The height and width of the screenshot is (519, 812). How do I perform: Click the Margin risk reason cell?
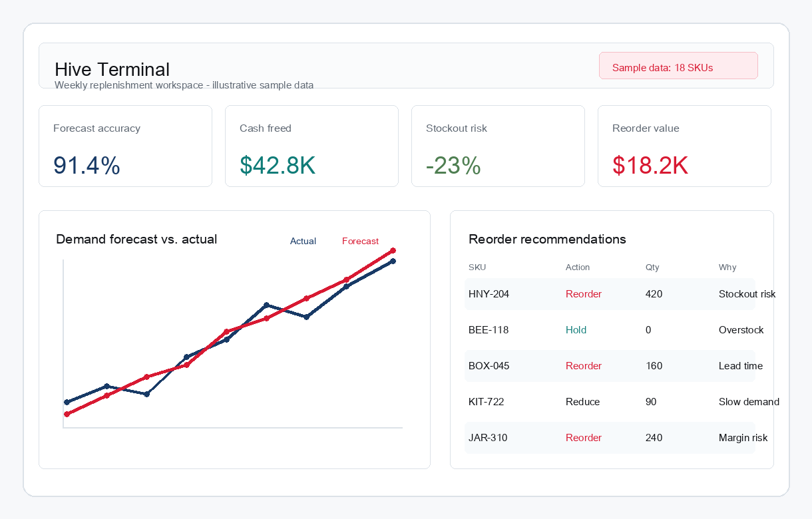pyautogui.click(x=743, y=438)
